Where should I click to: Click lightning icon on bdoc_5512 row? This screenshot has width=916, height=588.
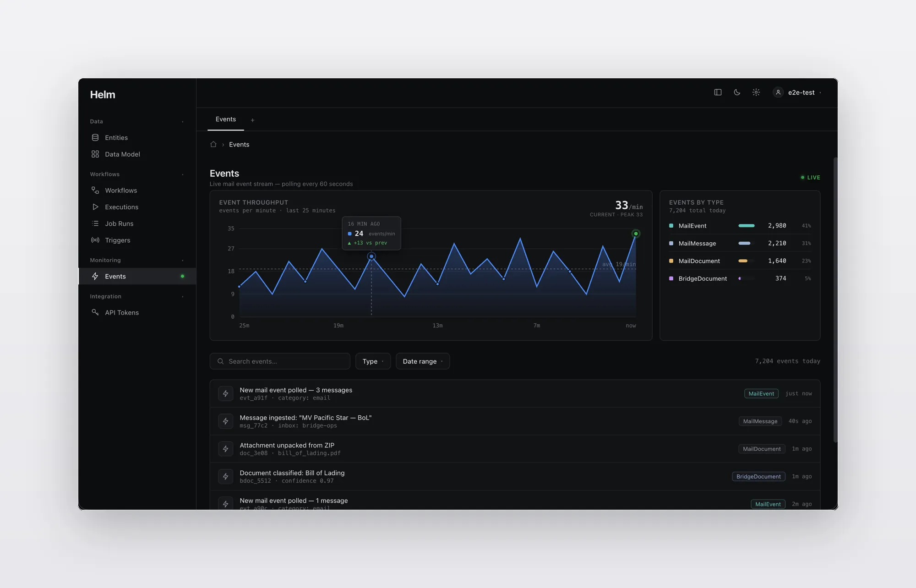click(x=226, y=476)
